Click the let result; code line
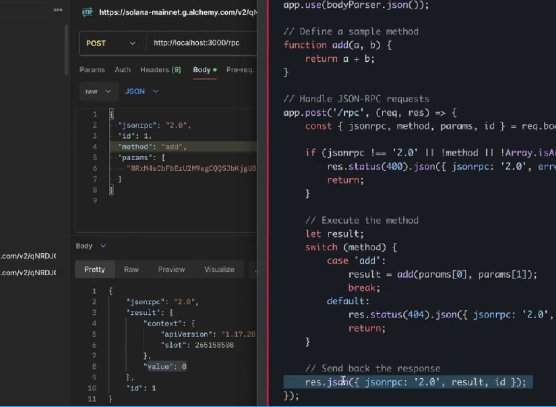Screen dimensions: 556x407 click(334, 234)
